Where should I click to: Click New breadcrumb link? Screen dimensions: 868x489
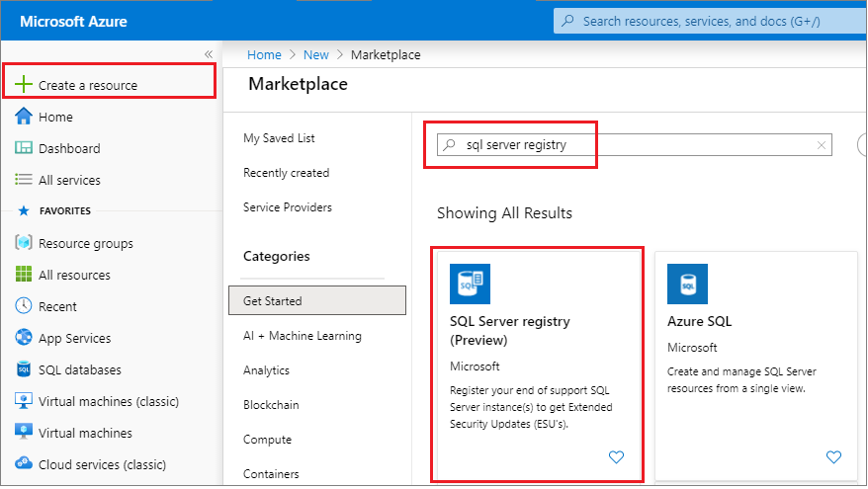(316, 54)
